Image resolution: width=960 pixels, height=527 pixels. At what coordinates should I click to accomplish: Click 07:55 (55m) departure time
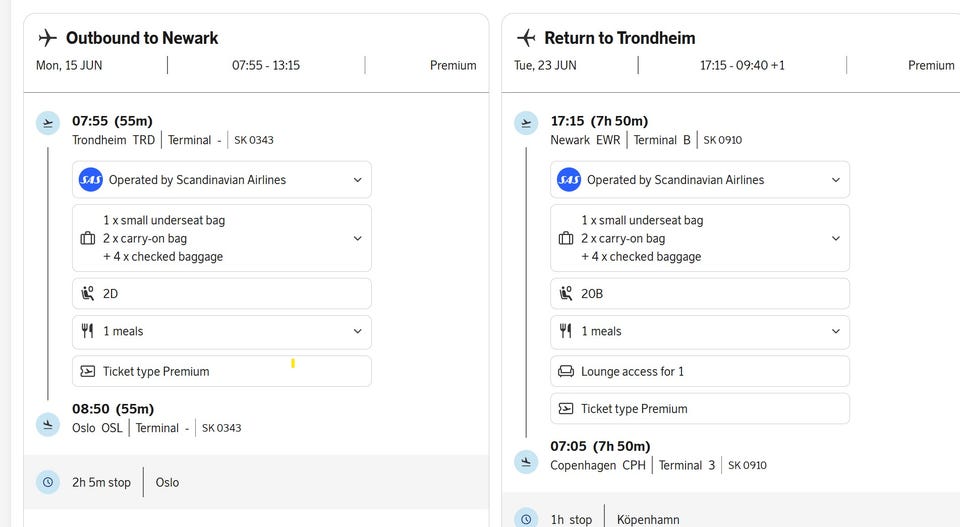tap(112, 121)
